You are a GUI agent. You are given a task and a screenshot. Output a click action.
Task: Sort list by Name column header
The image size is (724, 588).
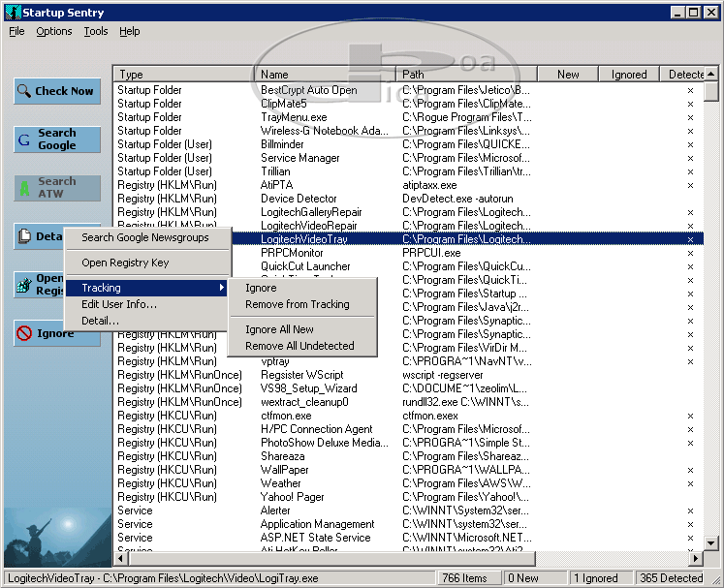click(325, 75)
